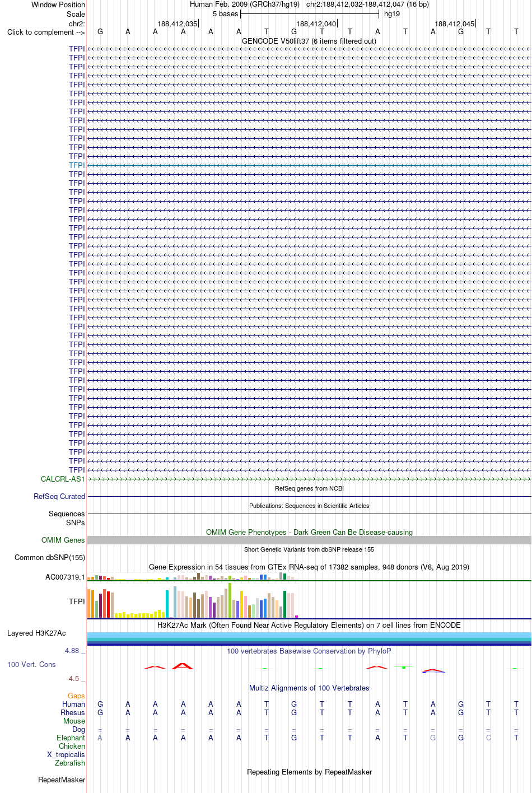
Task: Open the '100 vertebrates Basewise Conservation by PhyloP' title
Action: pos(309,651)
